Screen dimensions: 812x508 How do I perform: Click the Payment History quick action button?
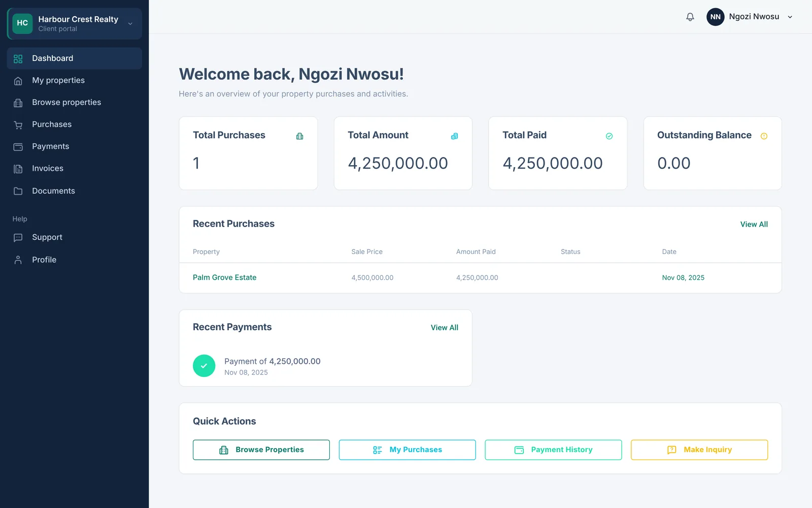tap(553, 450)
